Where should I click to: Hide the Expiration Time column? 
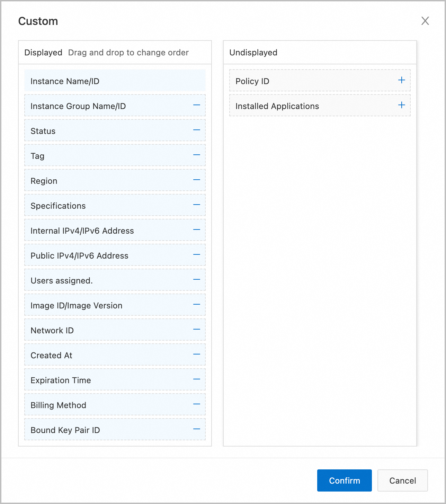197,379
